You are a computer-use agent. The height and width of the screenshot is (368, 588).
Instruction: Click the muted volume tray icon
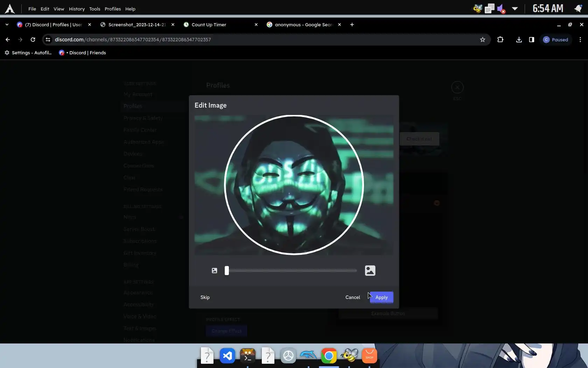pos(501,8)
